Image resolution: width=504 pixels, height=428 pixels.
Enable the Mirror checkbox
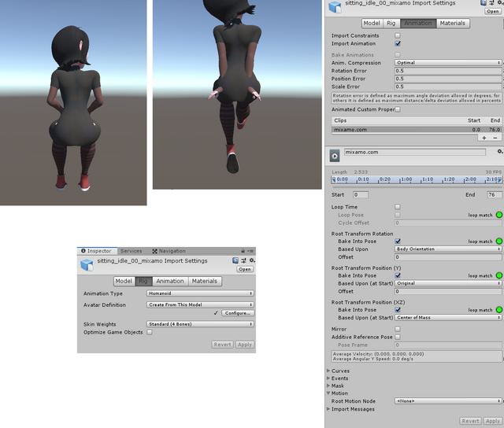[x=398, y=329]
